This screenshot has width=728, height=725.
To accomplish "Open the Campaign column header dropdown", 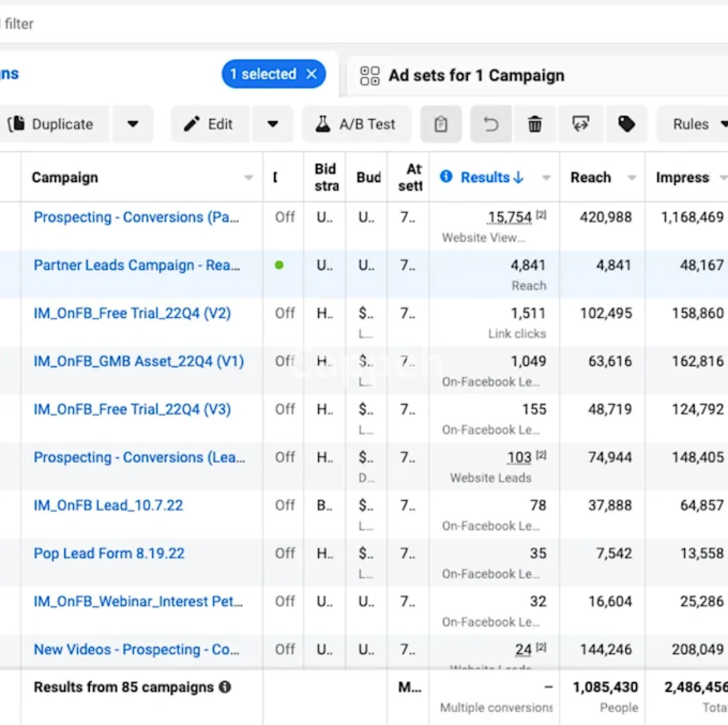I will pos(248,177).
